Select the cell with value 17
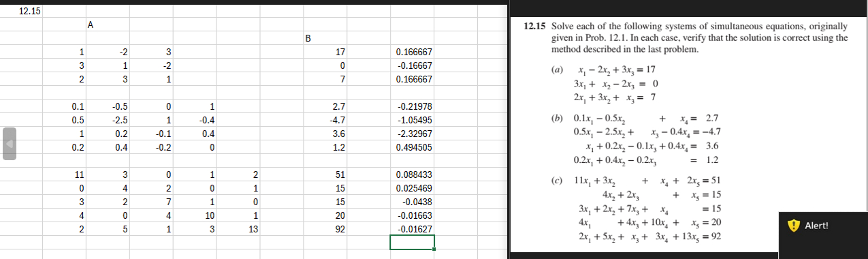Image resolution: width=868 pixels, height=259 pixels. point(325,52)
